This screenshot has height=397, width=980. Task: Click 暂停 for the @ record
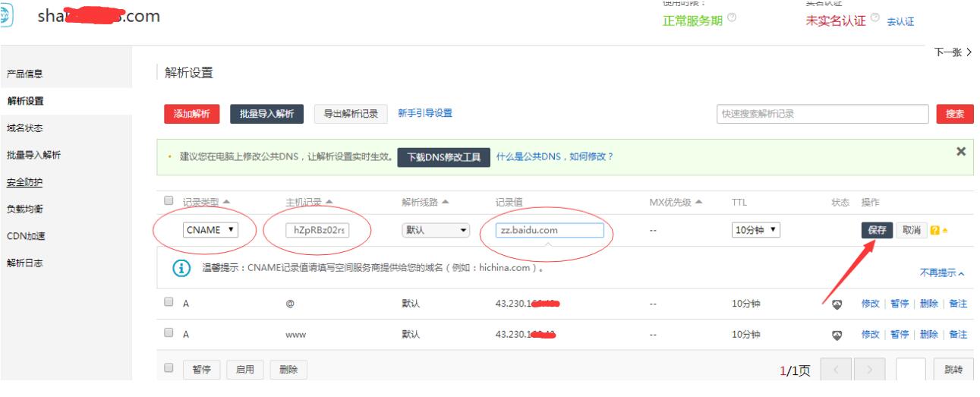tap(900, 304)
